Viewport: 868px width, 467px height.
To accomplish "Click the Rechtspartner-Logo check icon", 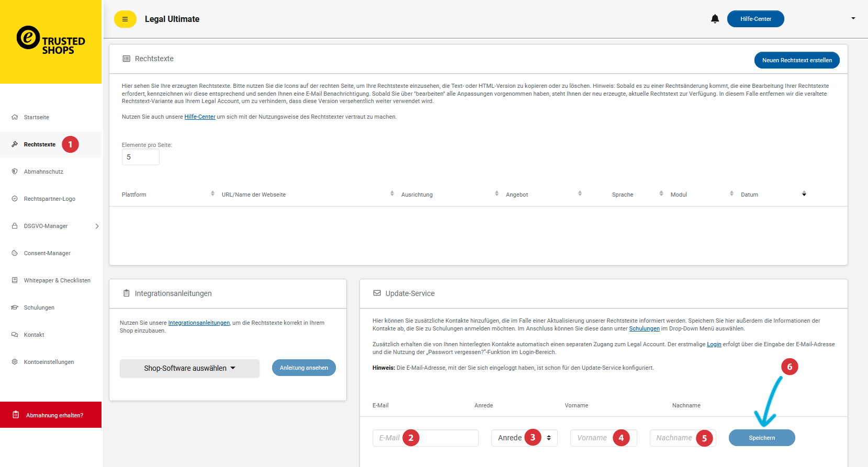I will (15, 199).
